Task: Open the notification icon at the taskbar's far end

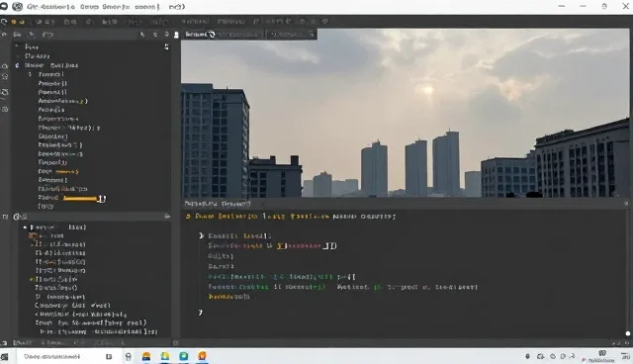Action: click(x=626, y=356)
